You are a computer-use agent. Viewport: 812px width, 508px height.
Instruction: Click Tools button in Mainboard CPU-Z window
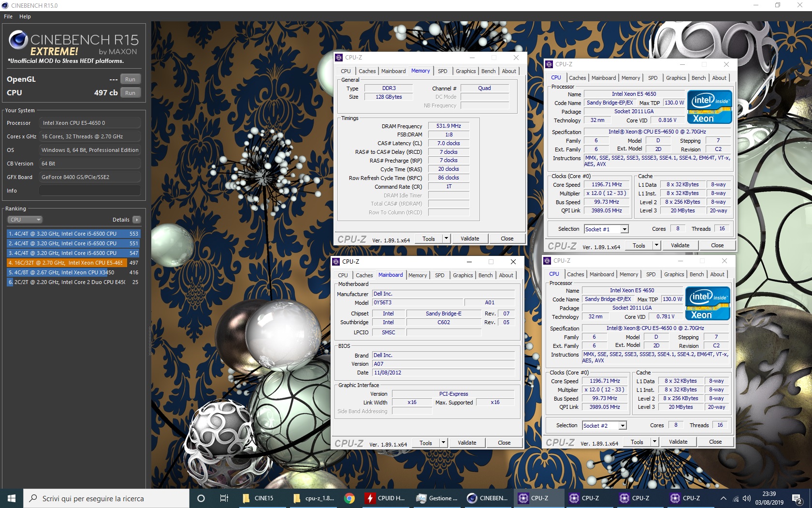tap(426, 443)
